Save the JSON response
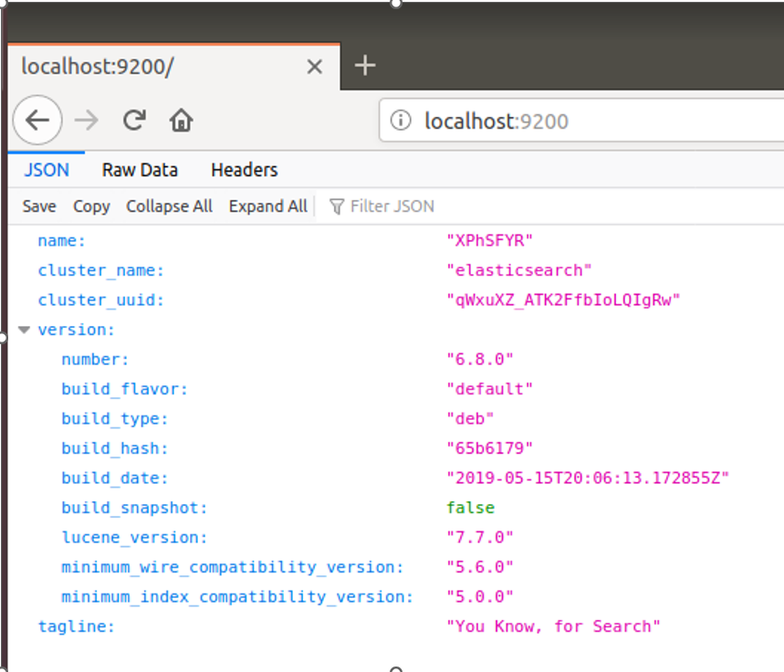The width and height of the screenshot is (784, 672). [x=38, y=205]
